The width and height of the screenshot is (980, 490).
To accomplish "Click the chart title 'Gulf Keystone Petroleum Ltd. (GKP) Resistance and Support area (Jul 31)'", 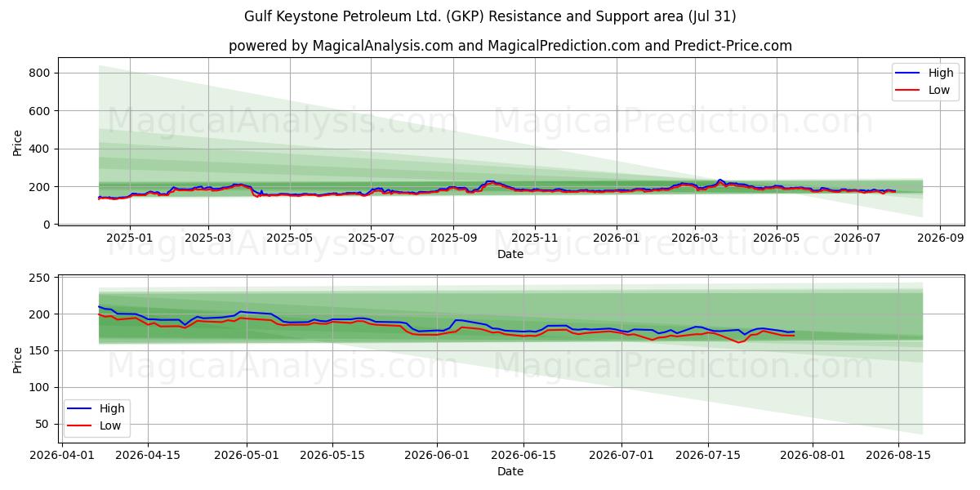I will click(490, 16).
